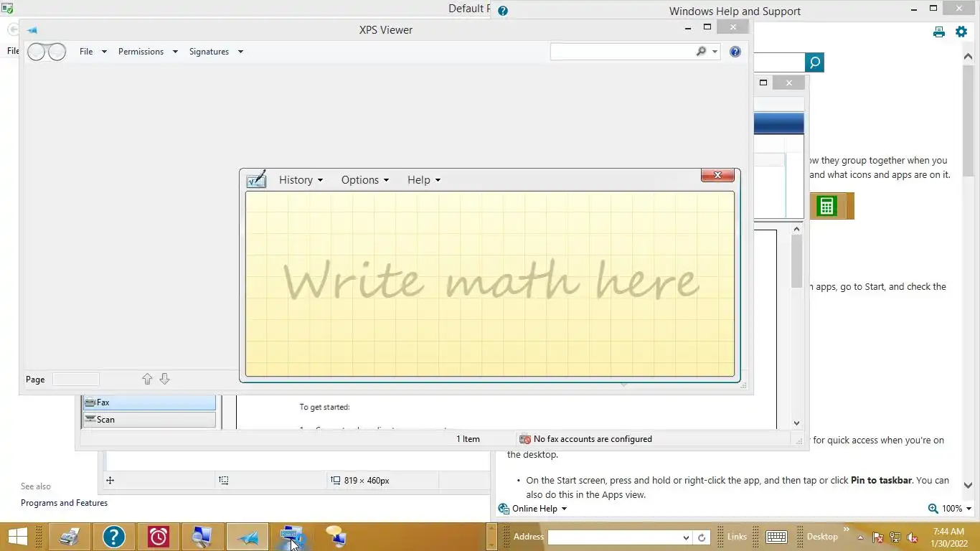Click the Desktop toolbar label on taskbar

click(822, 537)
